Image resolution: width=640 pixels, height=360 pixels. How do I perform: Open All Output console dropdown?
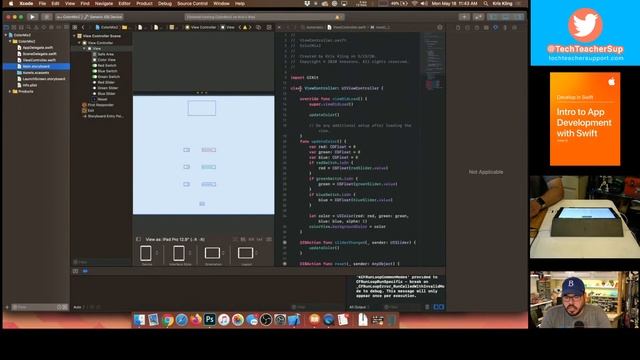(359, 307)
